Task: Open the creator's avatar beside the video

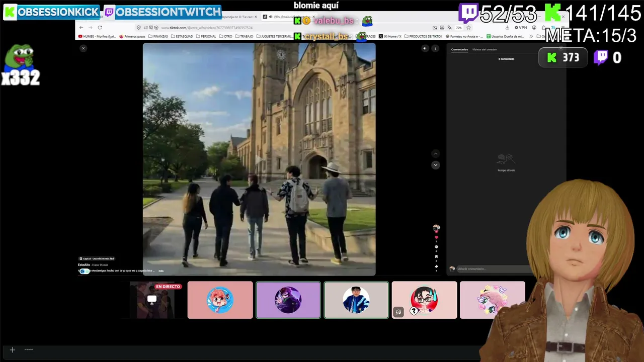Action: tap(436, 228)
